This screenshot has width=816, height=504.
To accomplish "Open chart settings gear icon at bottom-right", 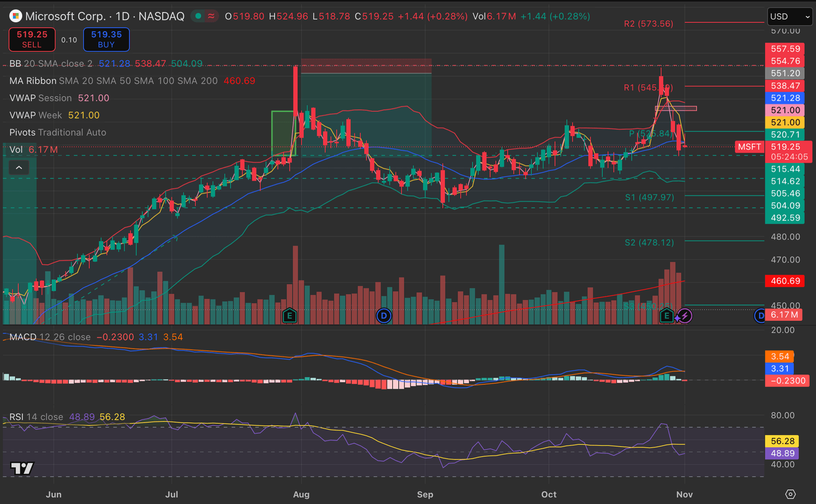I will 790,494.
